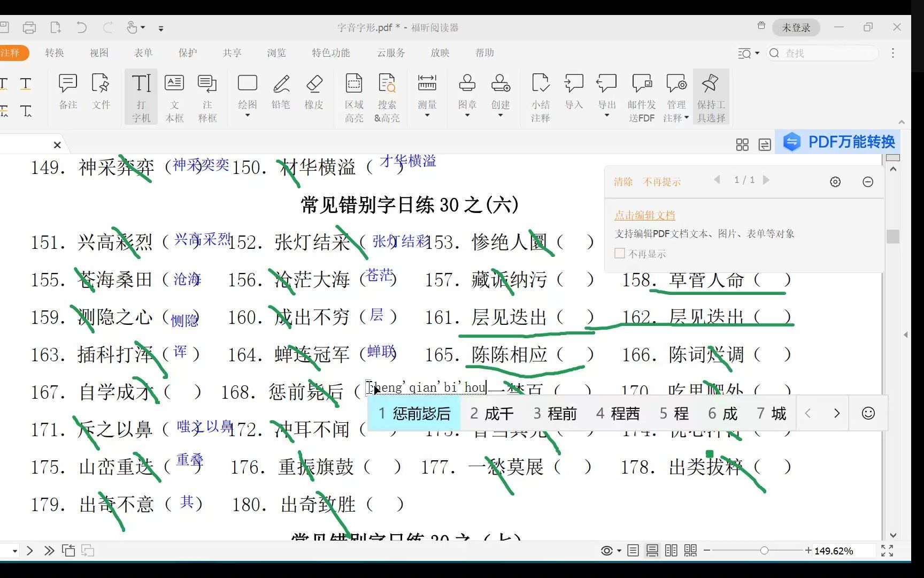Click the PDF万能转换 button
This screenshot has height=578, width=924.
(839, 142)
